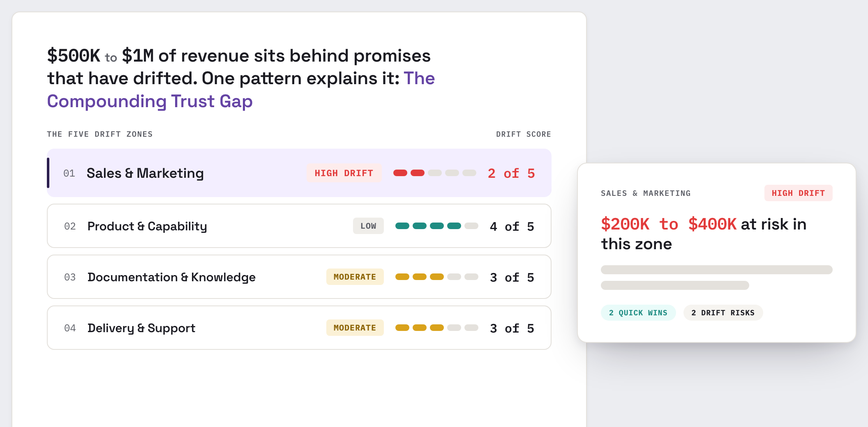Open the Product & Capability row
The image size is (868, 427).
point(299,226)
